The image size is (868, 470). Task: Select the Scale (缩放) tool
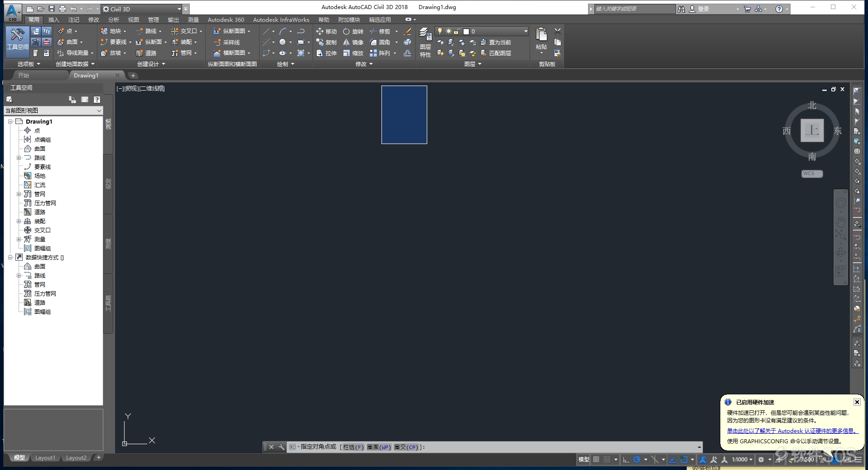(x=353, y=53)
